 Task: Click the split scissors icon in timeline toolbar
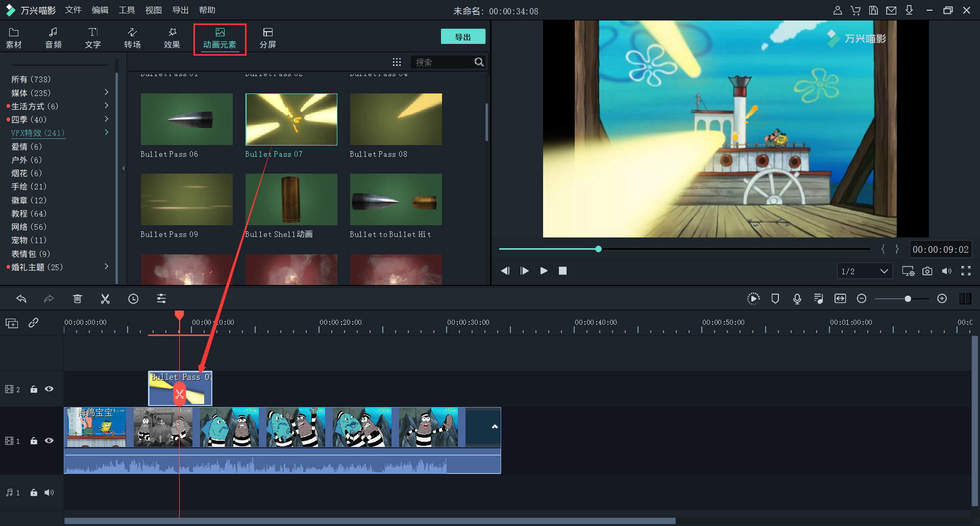105,299
